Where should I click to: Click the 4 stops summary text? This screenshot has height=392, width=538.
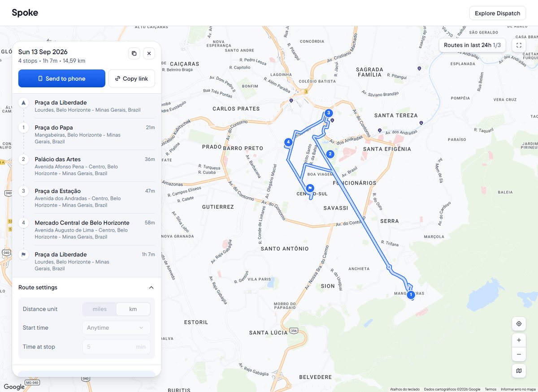tap(29, 61)
